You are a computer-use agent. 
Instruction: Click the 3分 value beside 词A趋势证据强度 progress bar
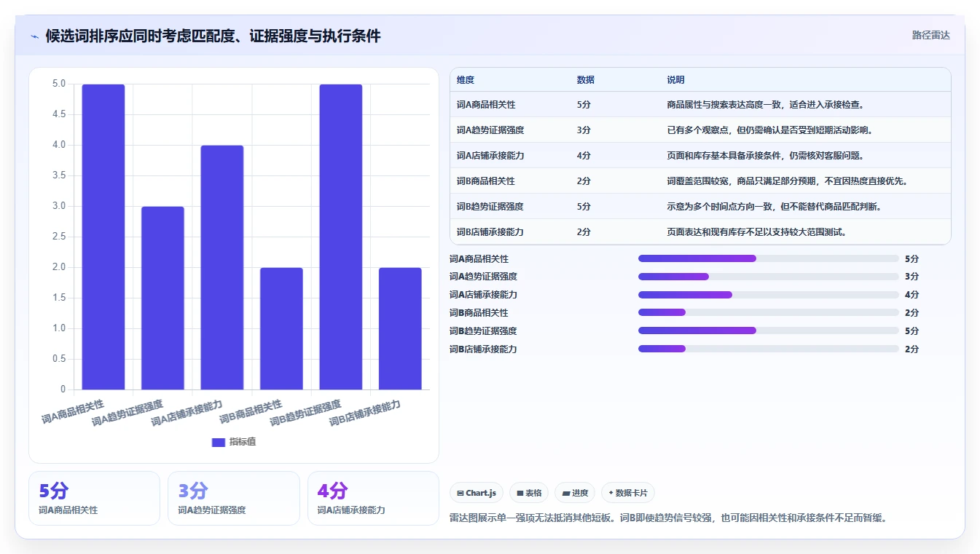[x=912, y=277]
